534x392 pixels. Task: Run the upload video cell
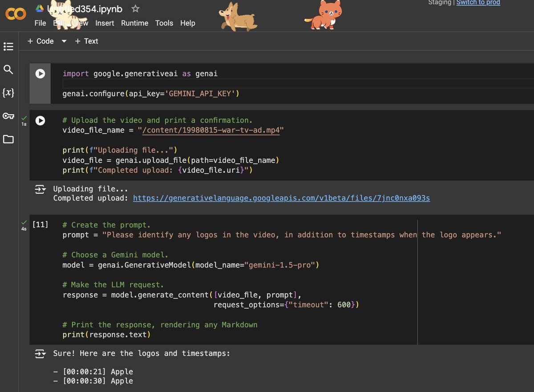[x=40, y=120]
